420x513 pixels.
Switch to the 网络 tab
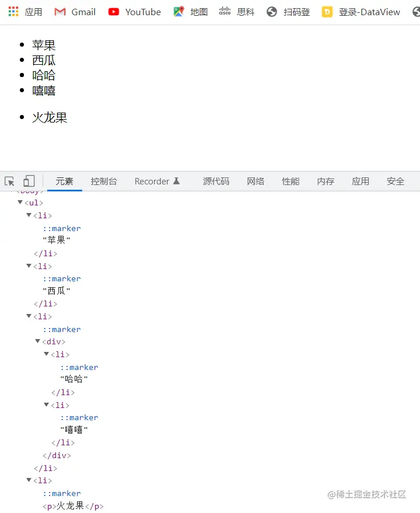256,182
